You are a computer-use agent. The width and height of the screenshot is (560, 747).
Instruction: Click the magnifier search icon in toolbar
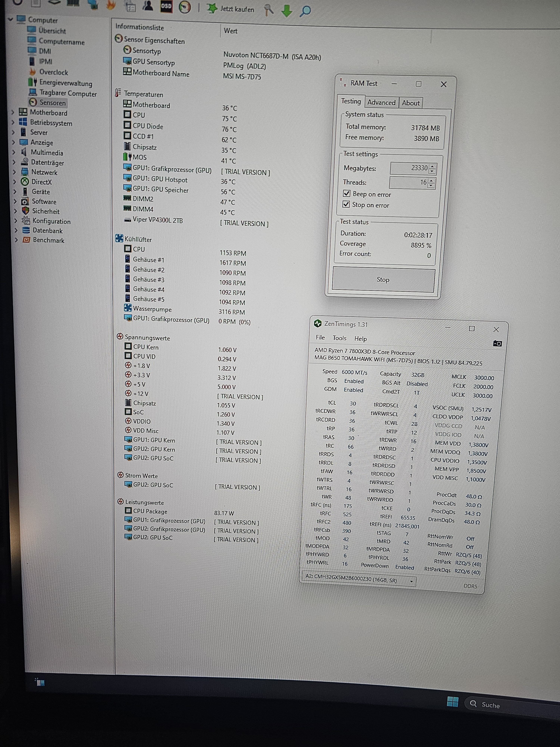click(305, 11)
